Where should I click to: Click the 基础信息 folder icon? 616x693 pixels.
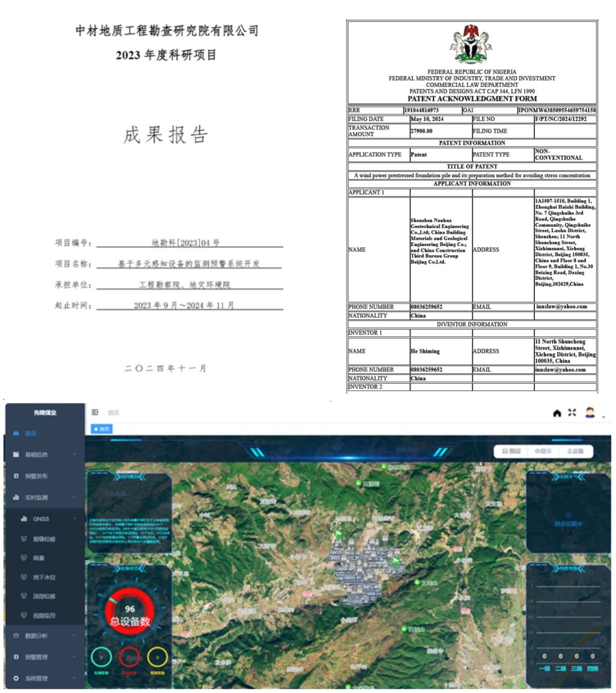[x=16, y=455]
